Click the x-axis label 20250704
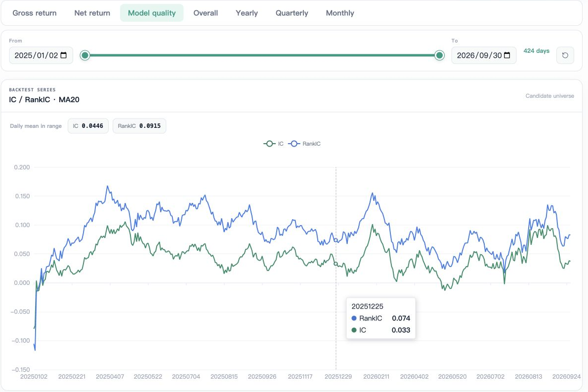The image size is (588, 392). coord(186,377)
